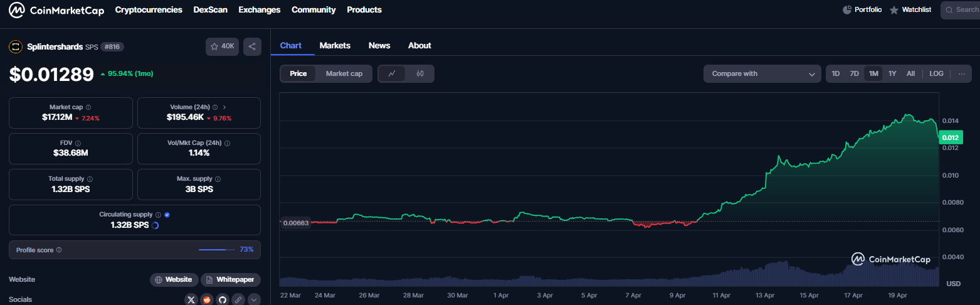Click the search magnifier icon
This screenshot has width=980, height=305.
950,10
